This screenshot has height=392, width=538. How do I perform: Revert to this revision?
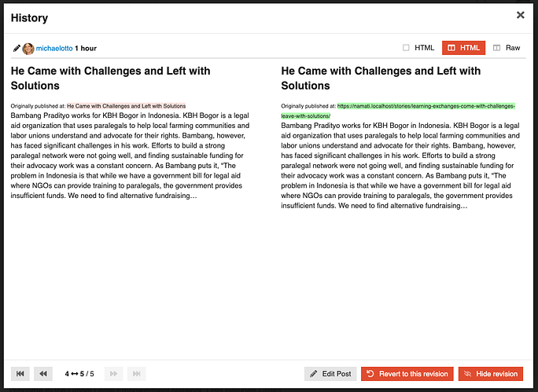407,374
